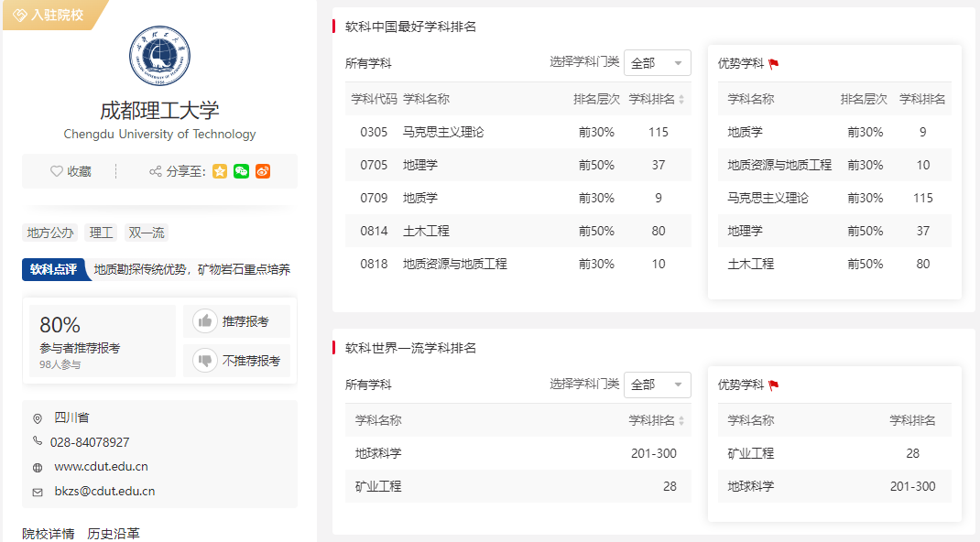Image resolution: width=980 pixels, height=542 pixels.
Task: Click the phone icon beside 028-84078927
Action: [37, 441]
